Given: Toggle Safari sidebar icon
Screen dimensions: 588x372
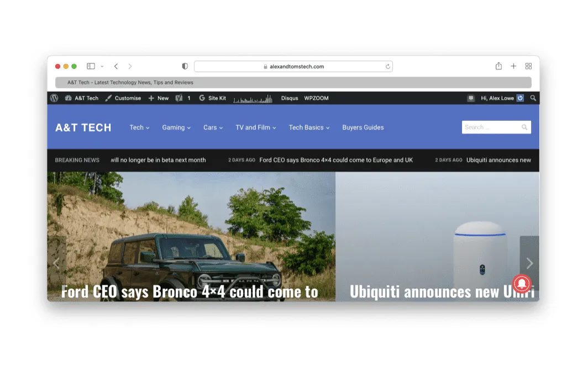Looking at the screenshot, I should [91, 66].
